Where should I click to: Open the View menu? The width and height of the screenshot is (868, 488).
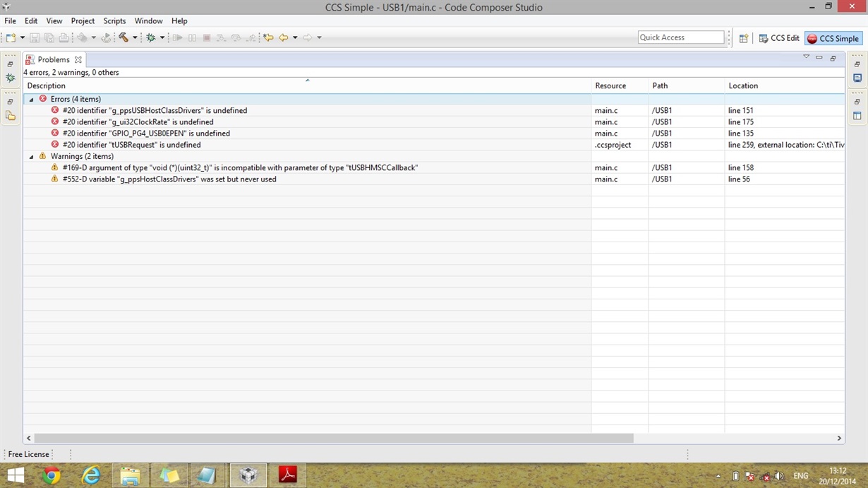point(54,21)
